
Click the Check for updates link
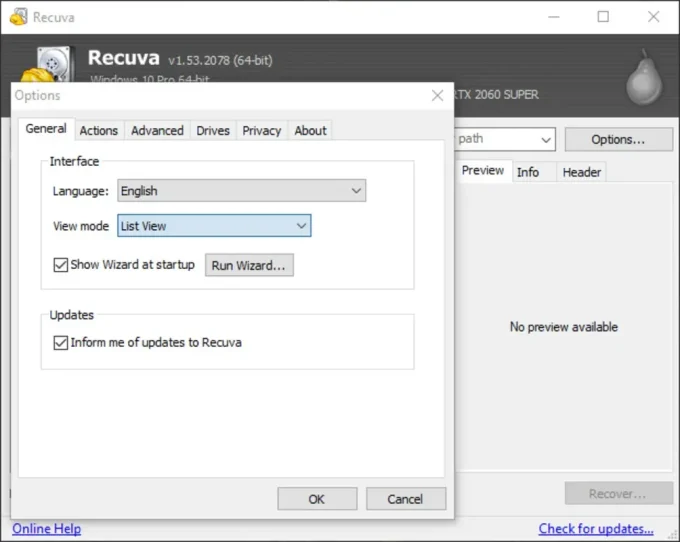pos(596,528)
